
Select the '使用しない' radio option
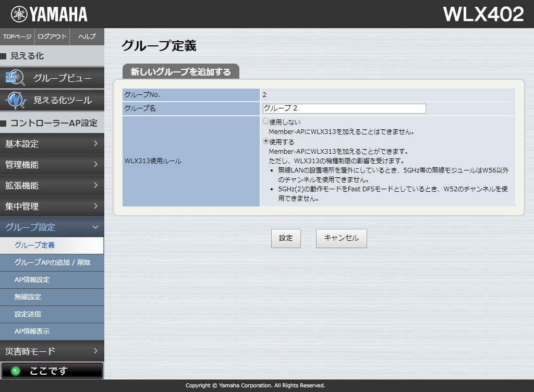pos(266,121)
